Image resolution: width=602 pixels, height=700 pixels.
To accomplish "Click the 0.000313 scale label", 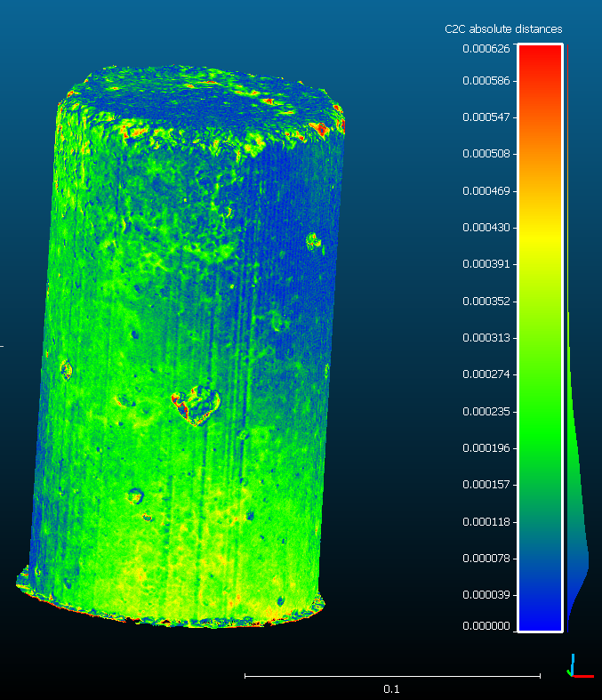I will click(486, 337).
